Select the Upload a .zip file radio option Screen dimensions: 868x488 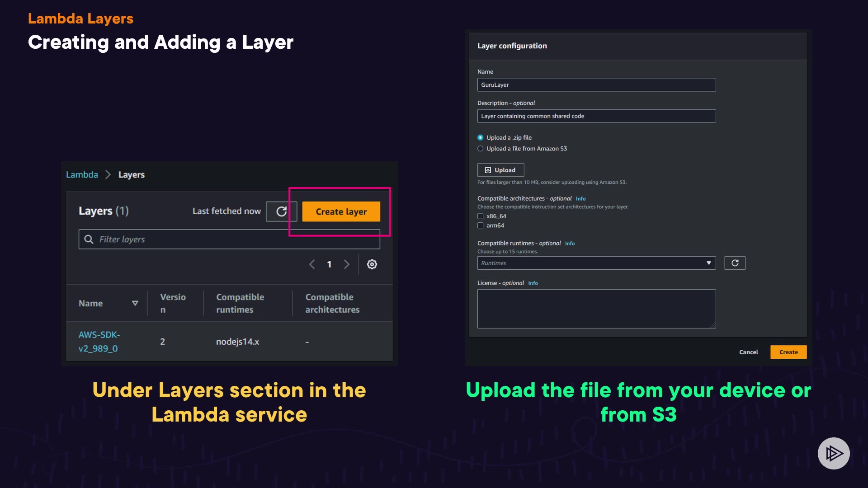point(481,138)
